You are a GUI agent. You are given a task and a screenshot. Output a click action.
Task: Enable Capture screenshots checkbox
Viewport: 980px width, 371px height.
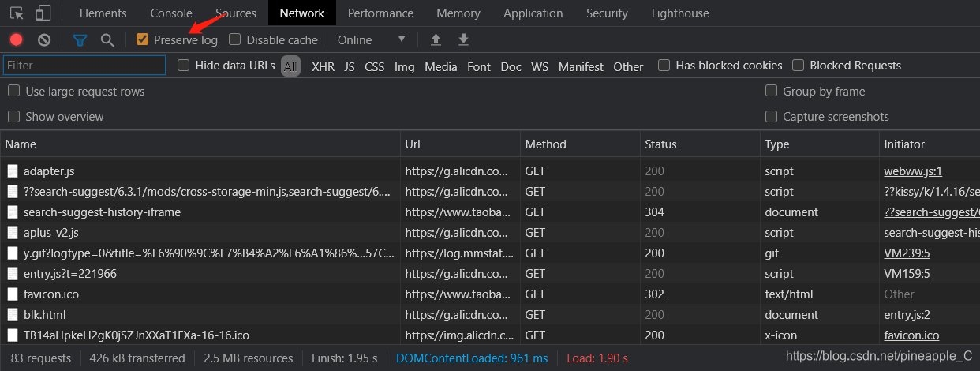[771, 117]
